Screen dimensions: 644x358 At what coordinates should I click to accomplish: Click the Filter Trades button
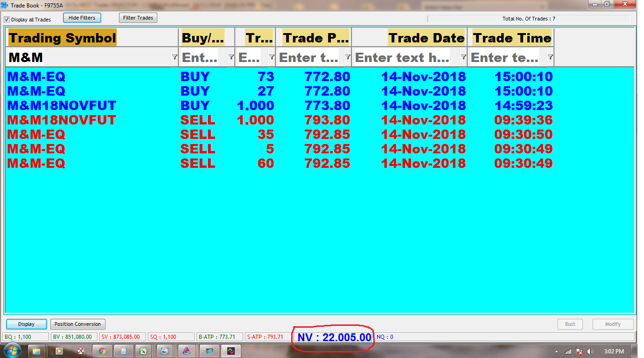pos(138,18)
